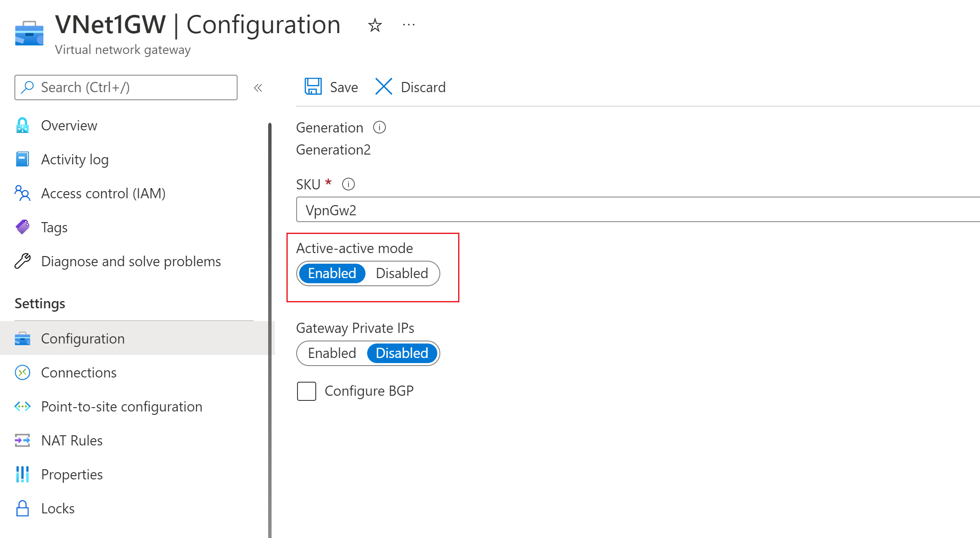Check the Configure BGP checkbox
Screen dimensions: 980x538
tap(306, 391)
